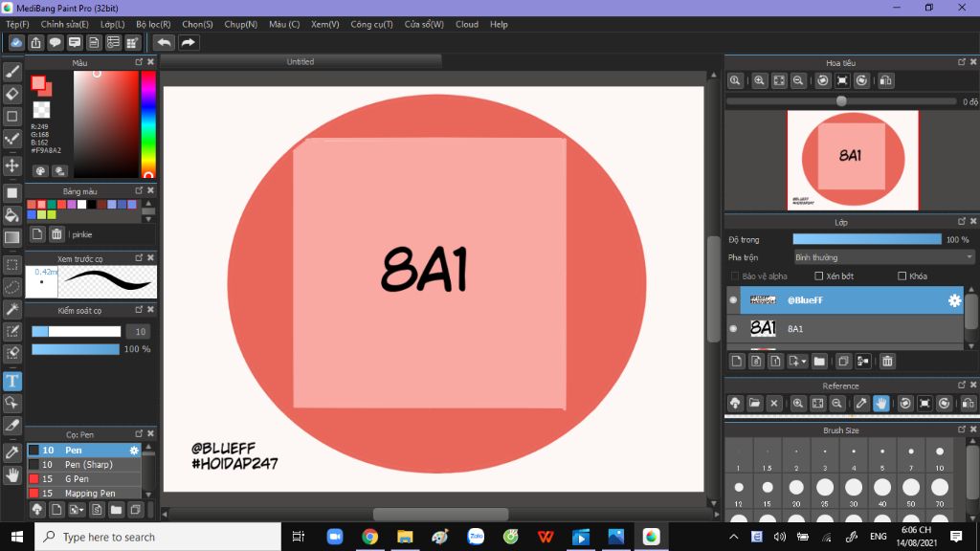Select the Text tool
The image size is (980, 551).
point(11,381)
